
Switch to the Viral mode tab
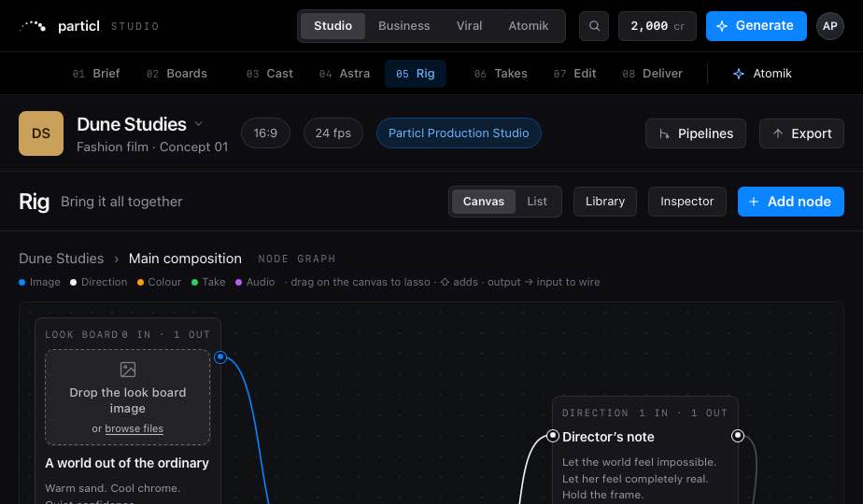(469, 26)
